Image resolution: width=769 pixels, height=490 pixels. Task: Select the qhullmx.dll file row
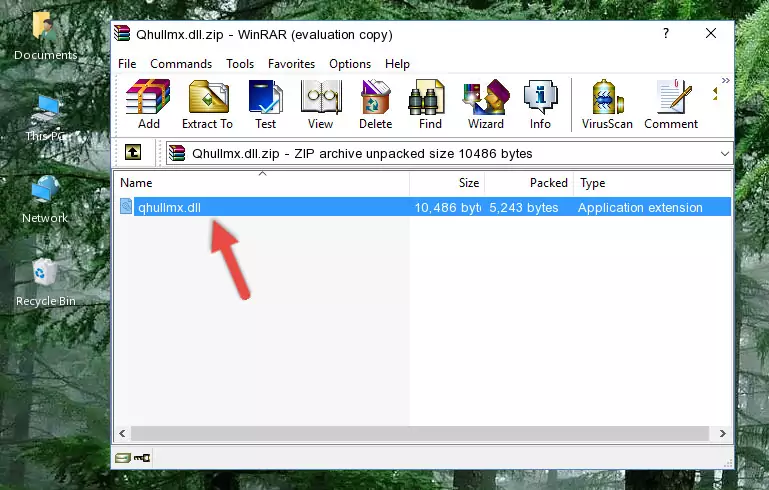pos(424,207)
